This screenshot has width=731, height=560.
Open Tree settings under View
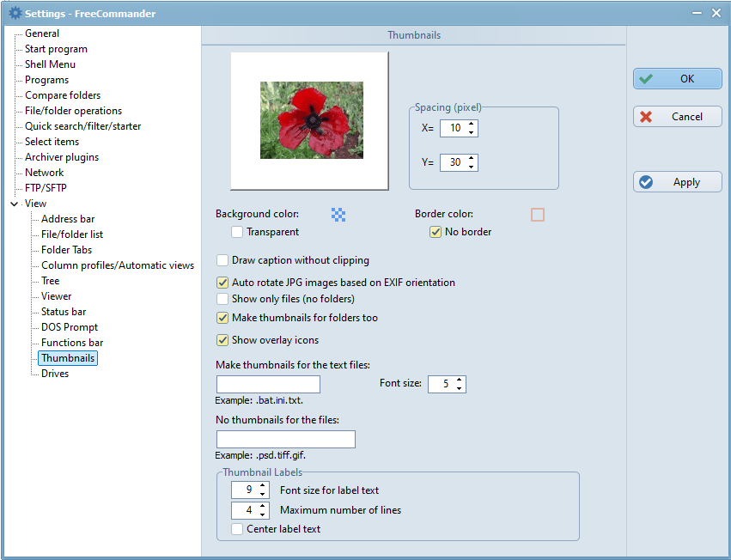50,281
